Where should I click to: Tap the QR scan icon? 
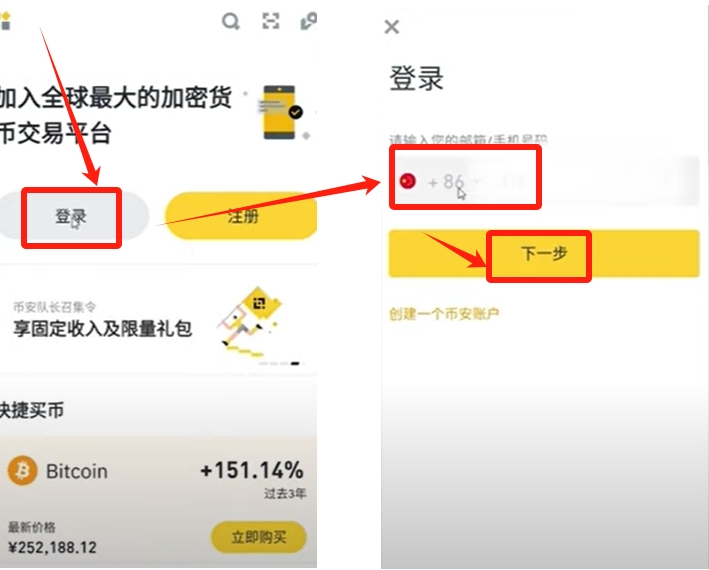coord(271,21)
